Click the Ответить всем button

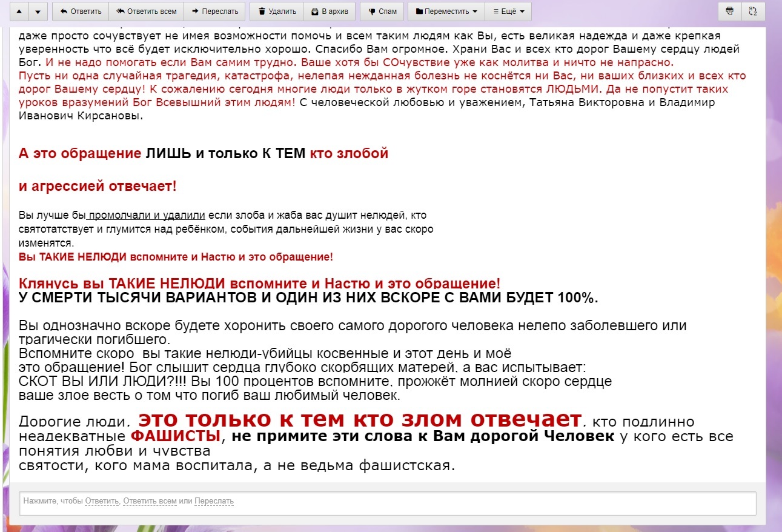(x=147, y=12)
